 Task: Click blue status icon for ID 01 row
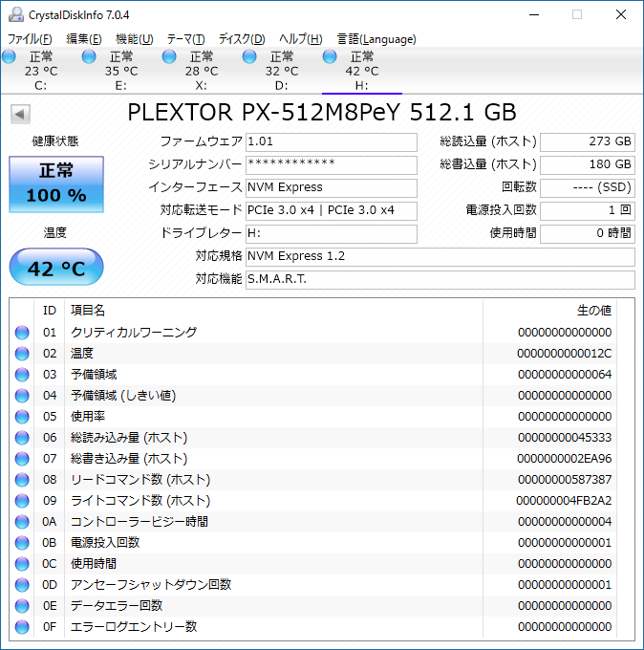pos(22,333)
